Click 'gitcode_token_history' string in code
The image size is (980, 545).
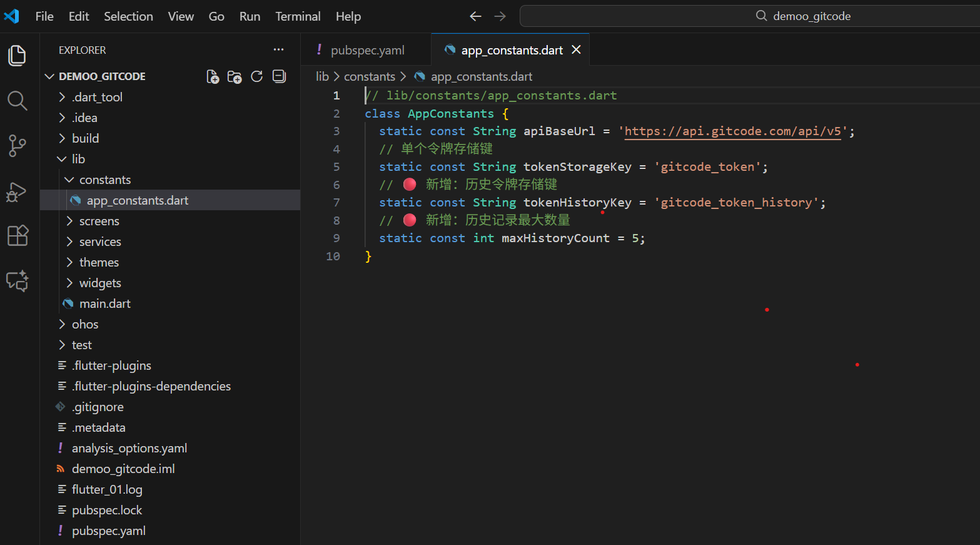coord(737,202)
